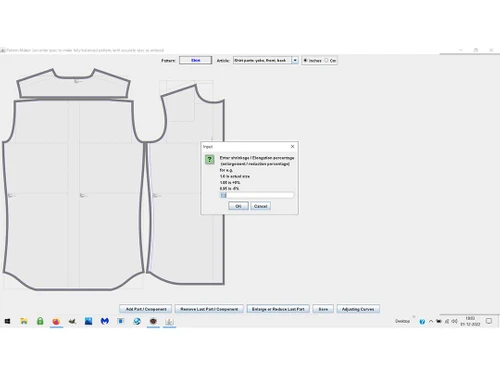Close the Pattern Maker window
This screenshot has width=500, height=375.
[491, 50]
